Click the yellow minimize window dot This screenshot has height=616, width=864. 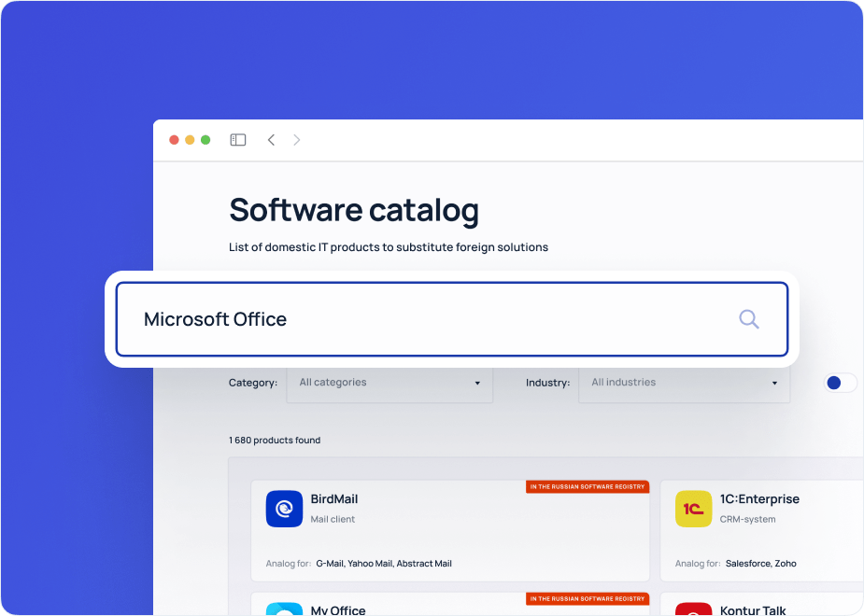click(x=190, y=140)
